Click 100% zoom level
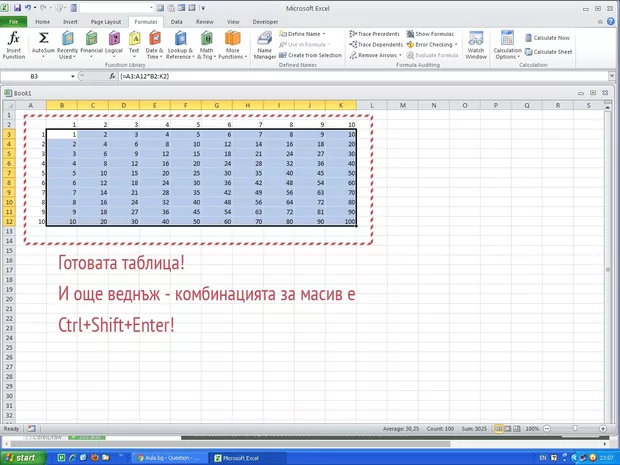620x465 pixels. tap(532, 429)
